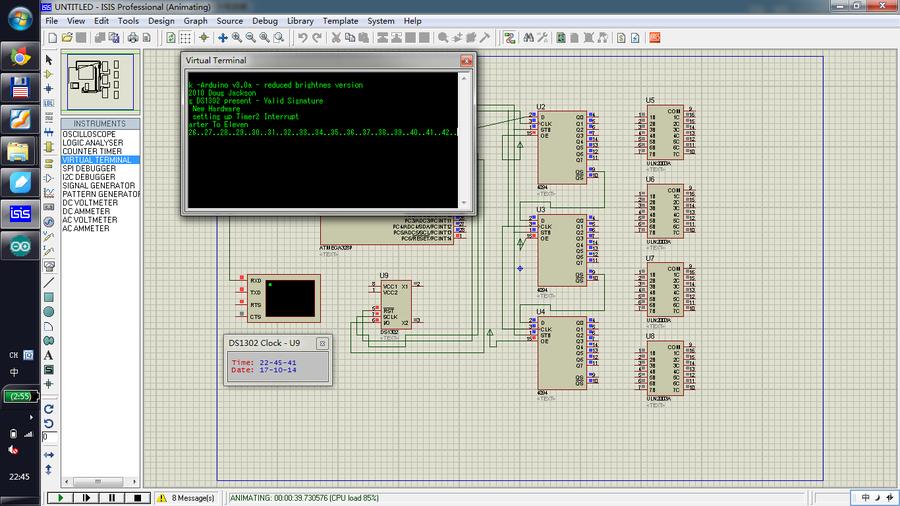Select the 2D text tool
This screenshot has height=506, width=900.
click(x=49, y=356)
